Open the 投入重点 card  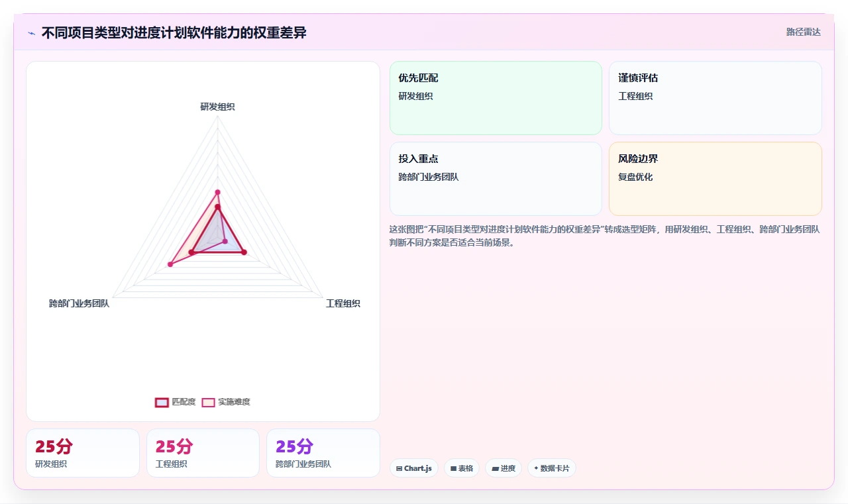pos(496,179)
